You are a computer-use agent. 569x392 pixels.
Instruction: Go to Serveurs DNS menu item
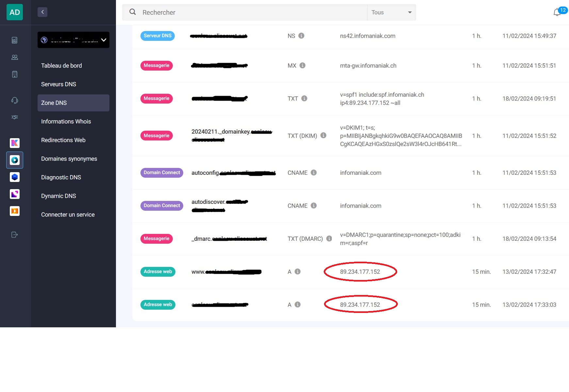59,84
